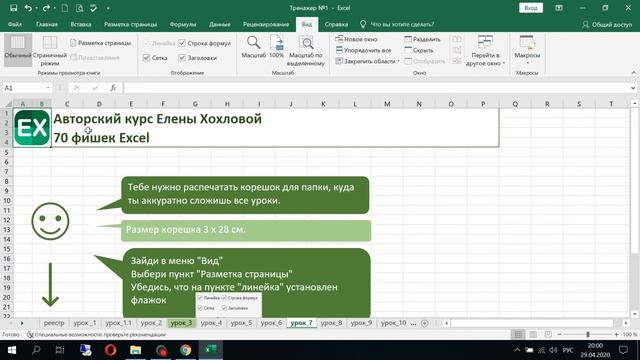This screenshot has height=360, width=640.
Task: Open the ribbon display options icon
Action: [559, 8]
